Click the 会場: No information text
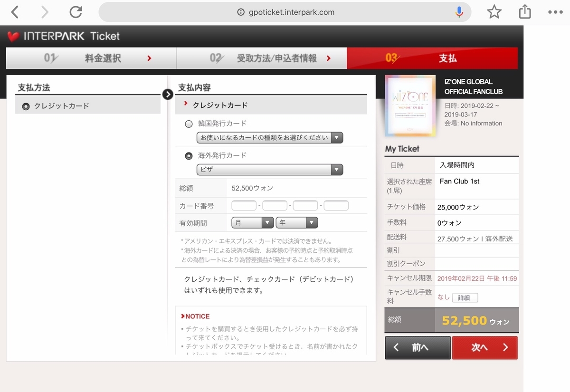The width and height of the screenshot is (570, 392). (473, 123)
